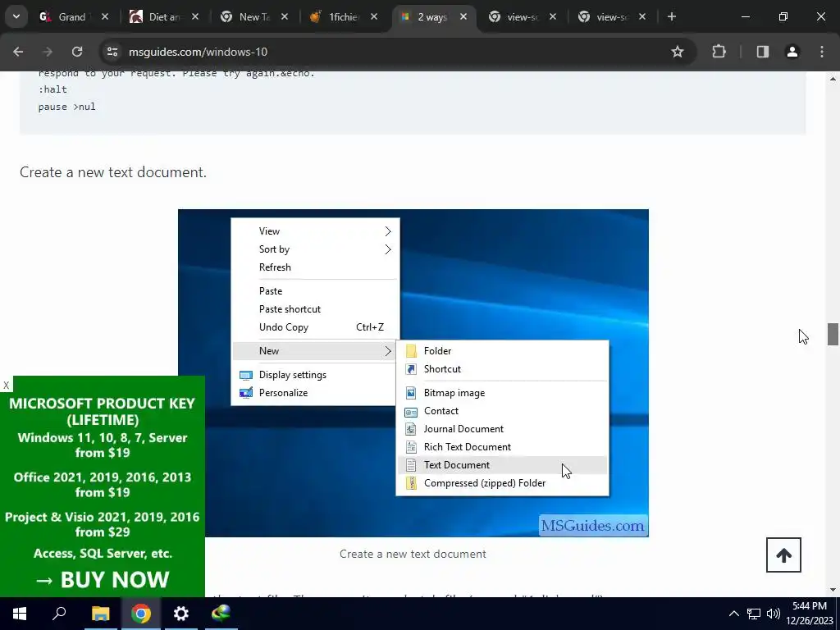Viewport: 840px width, 630px height.
Task: Open the Windows Start menu
Action: tap(20, 614)
